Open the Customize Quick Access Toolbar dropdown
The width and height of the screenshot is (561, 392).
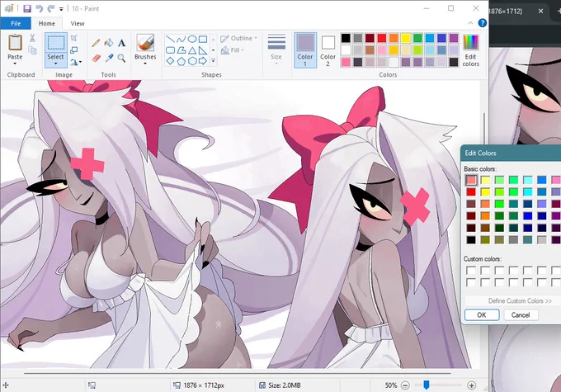pyautogui.click(x=61, y=9)
